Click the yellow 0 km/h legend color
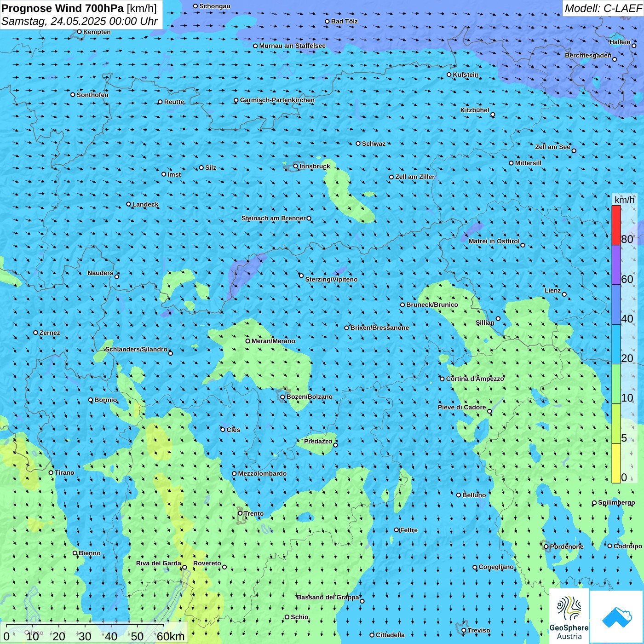The height and width of the screenshot is (644, 644). coord(616,463)
